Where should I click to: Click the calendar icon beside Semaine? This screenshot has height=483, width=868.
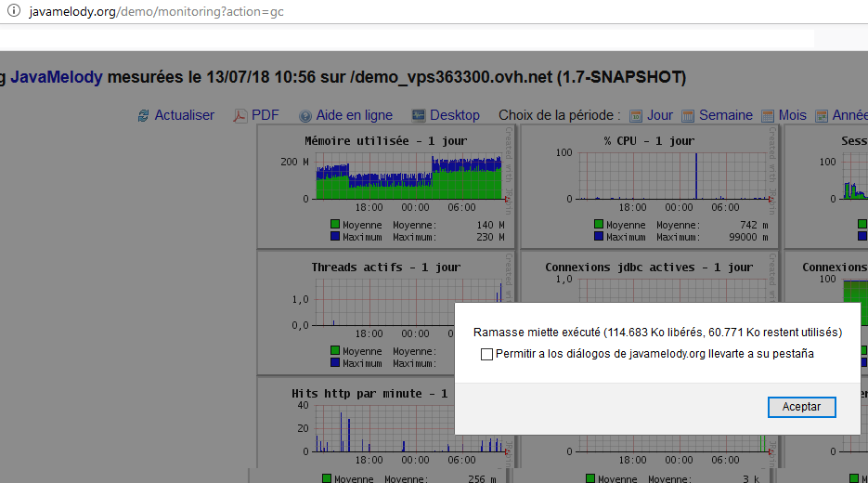(688, 116)
